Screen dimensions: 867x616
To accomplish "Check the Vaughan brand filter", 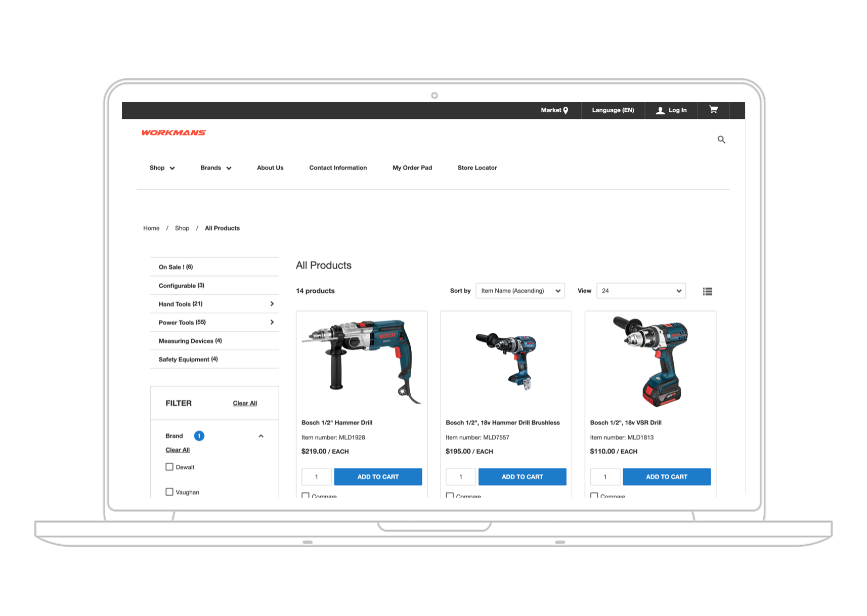I will tap(169, 492).
